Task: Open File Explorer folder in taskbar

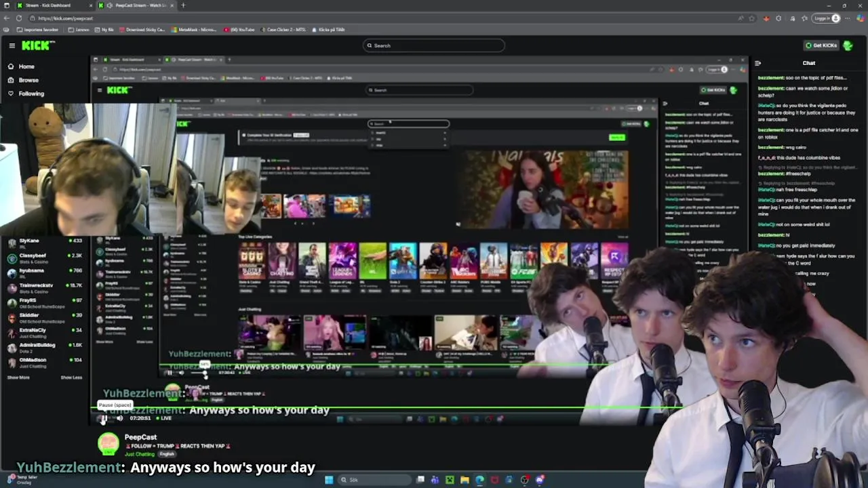Action: [465, 480]
